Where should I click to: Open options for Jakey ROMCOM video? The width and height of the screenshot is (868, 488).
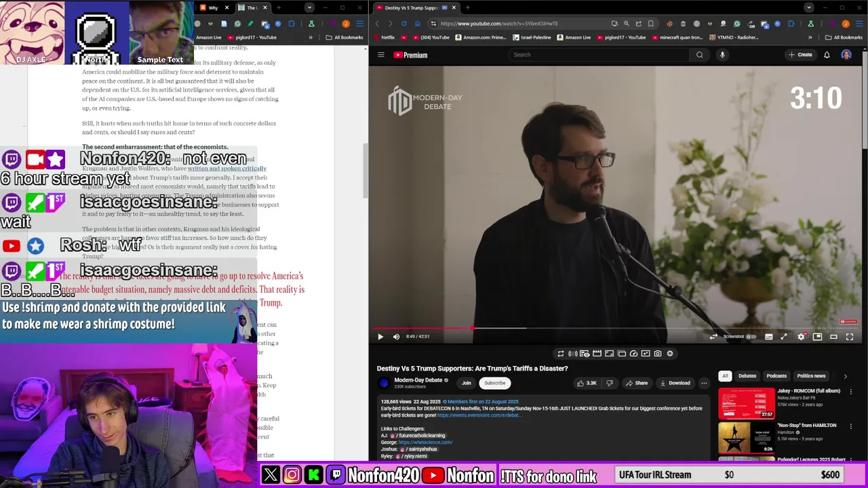coord(850,392)
